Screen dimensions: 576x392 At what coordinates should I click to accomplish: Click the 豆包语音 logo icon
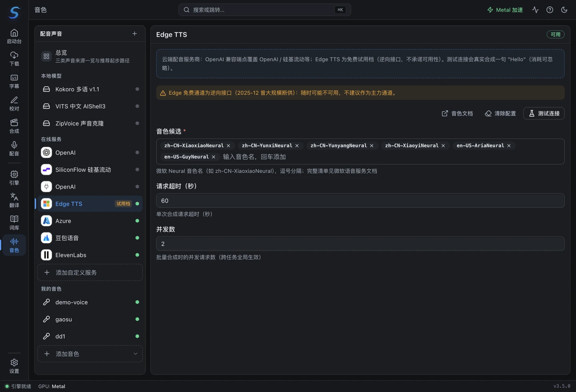[x=46, y=238]
